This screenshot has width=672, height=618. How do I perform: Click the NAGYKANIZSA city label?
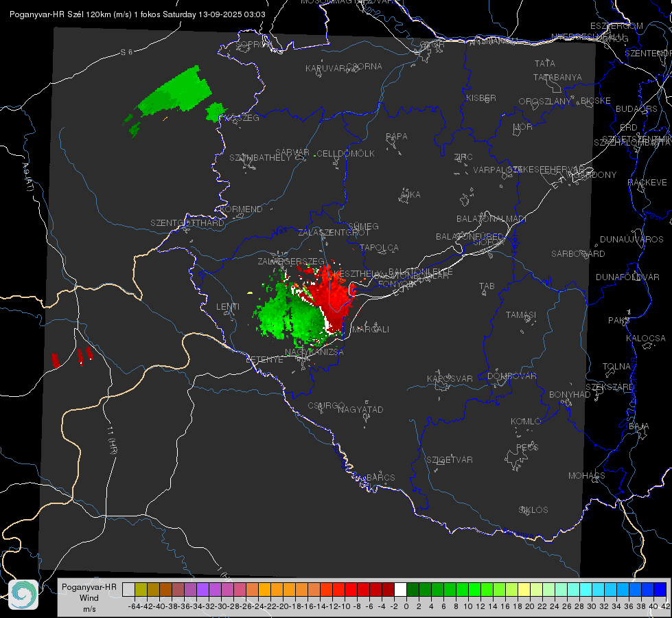tap(314, 352)
